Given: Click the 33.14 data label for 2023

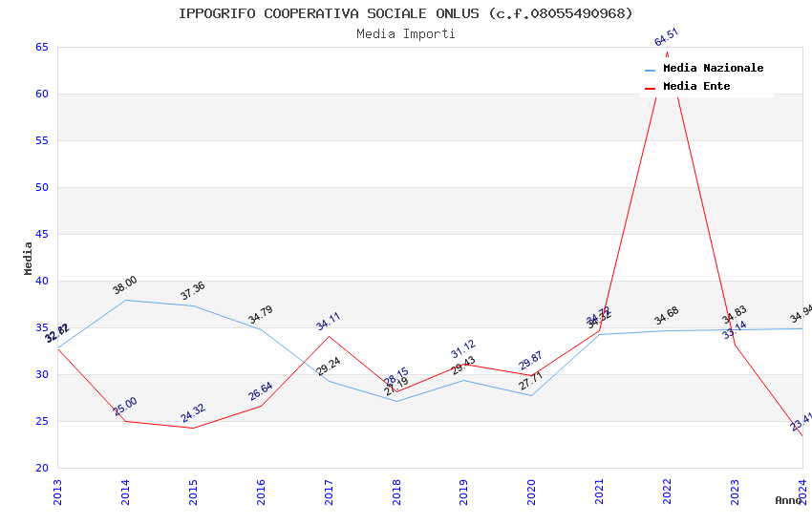Looking at the screenshot, I should pos(735,330).
